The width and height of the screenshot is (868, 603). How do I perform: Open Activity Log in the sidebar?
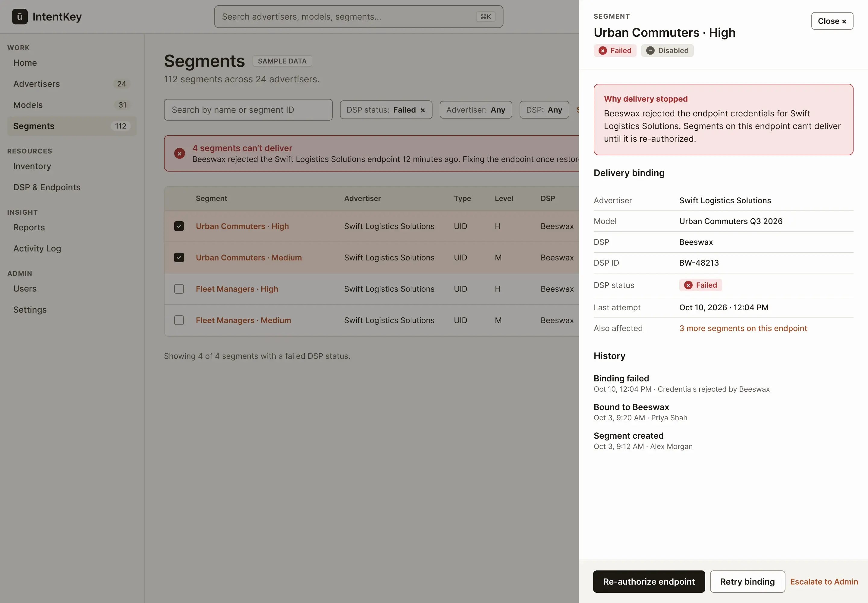tap(72, 249)
